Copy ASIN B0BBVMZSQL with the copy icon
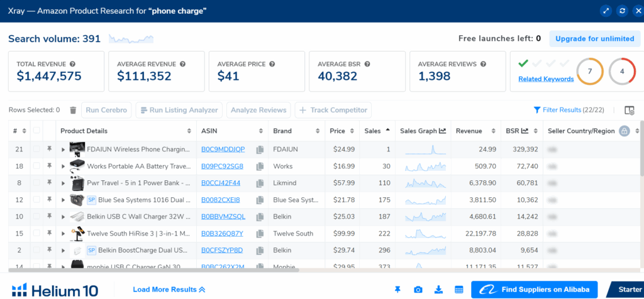The width and height of the screenshot is (644, 299). pos(260,217)
